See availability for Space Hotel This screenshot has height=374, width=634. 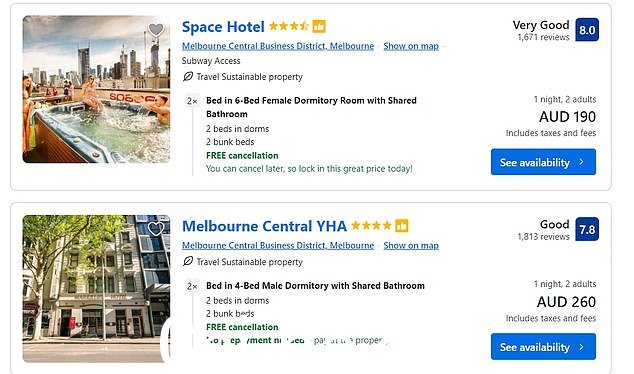(543, 162)
